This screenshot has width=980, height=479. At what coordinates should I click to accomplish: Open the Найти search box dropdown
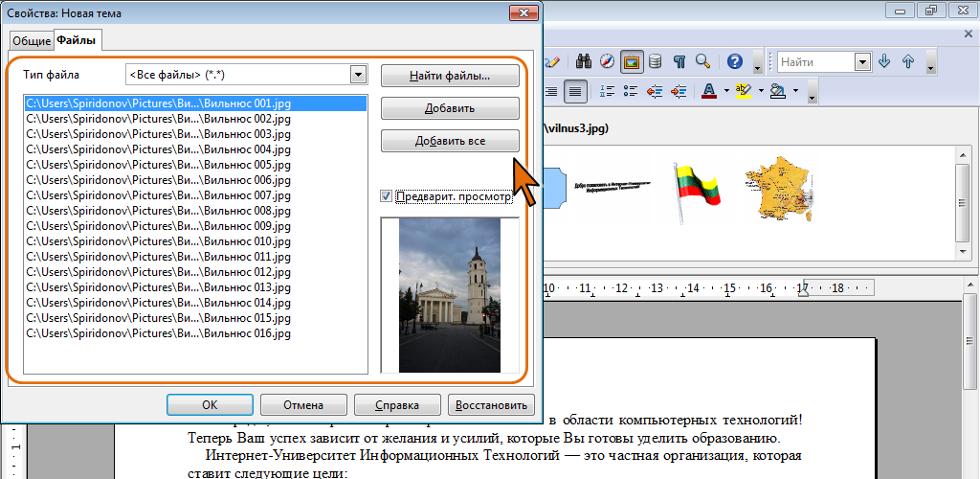[x=861, y=62]
